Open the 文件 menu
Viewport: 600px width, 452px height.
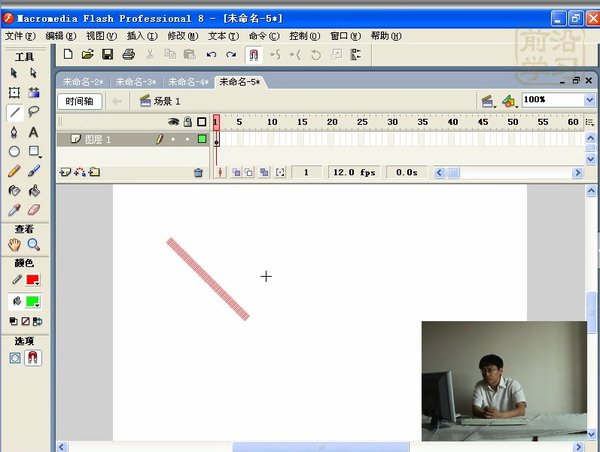click(x=20, y=36)
